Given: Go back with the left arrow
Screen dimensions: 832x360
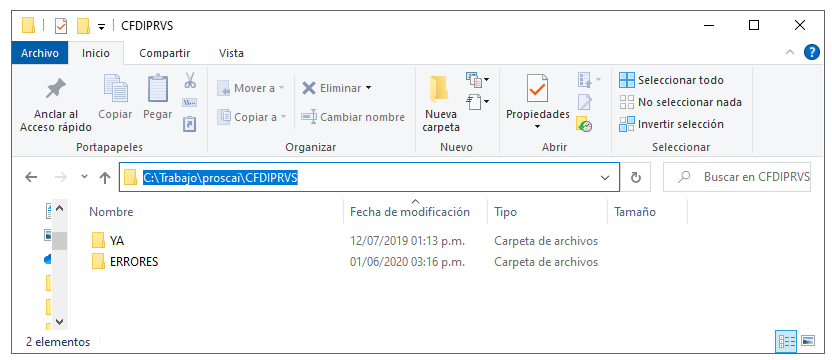Looking at the screenshot, I should click(x=31, y=177).
